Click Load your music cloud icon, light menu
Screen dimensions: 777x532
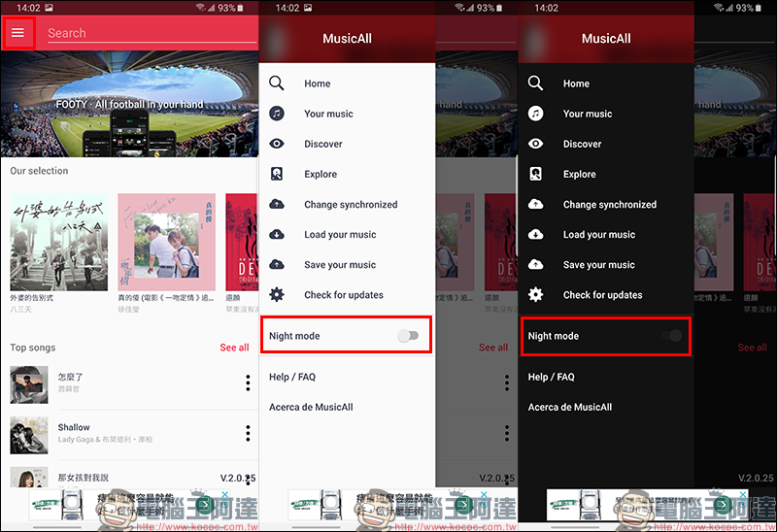tap(277, 234)
